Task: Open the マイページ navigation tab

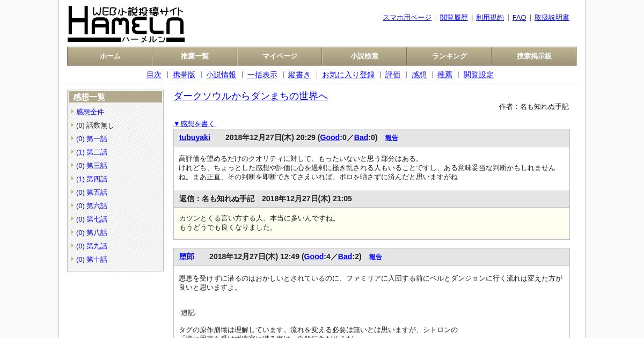Action: [280, 56]
